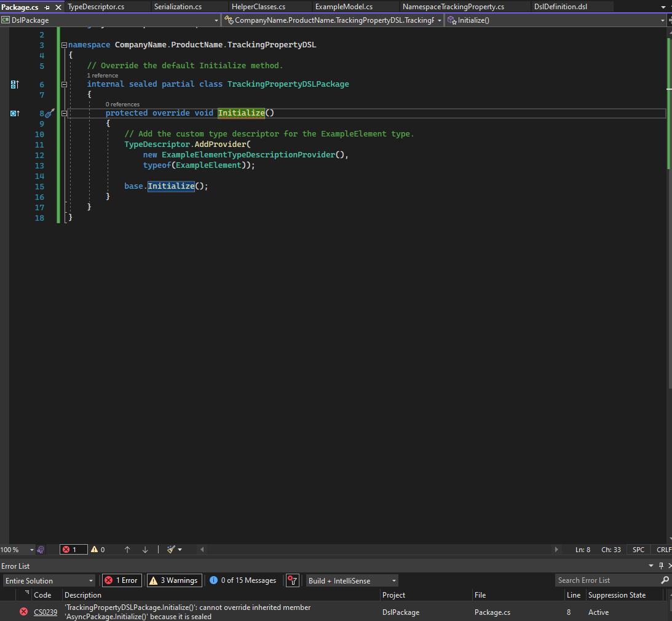This screenshot has height=621, width=672.
Task: Open the '0 references' CodeLens link
Action: click(x=122, y=104)
